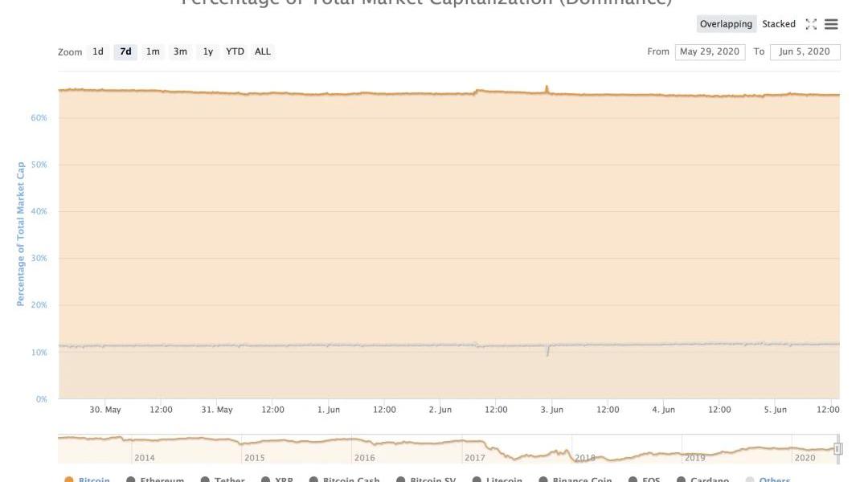Toggle the Binance Coin legend dot
Viewport: 868px width, 482px height.
(543, 480)
